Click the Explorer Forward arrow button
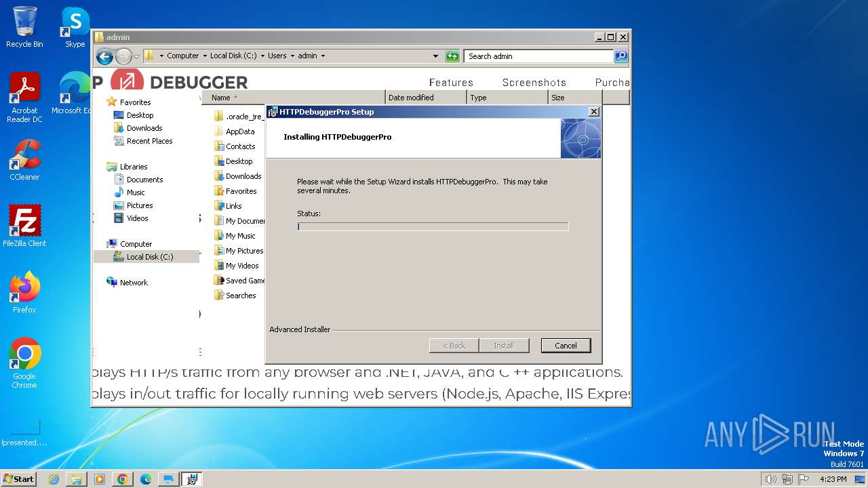This screenshot has height=488, width=868. [123, 56]
